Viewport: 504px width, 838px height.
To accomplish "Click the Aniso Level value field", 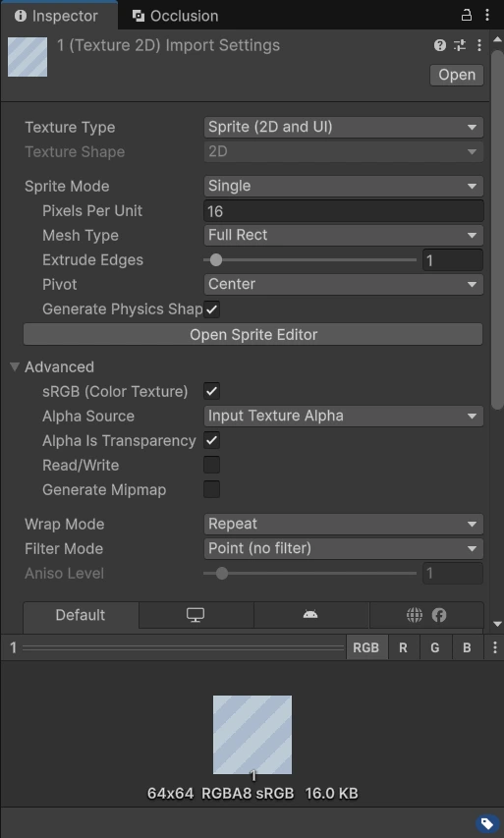I will tap(453, 574).
